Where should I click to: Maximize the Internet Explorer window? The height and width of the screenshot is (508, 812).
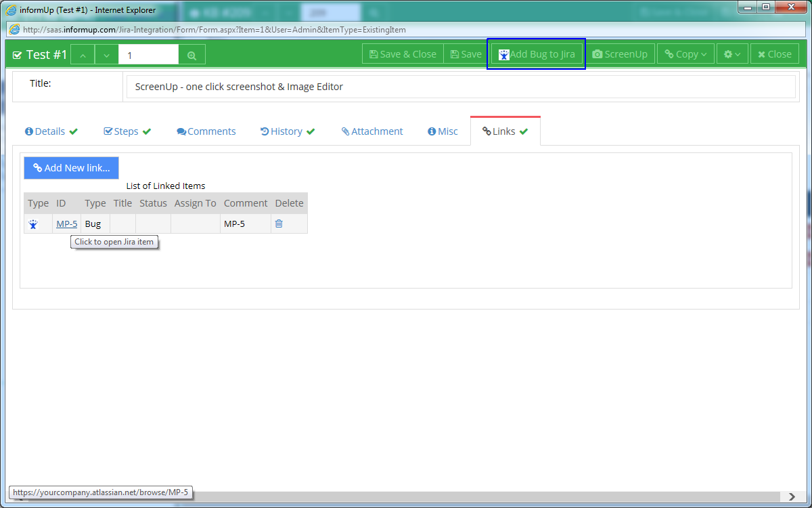[x=765, y=7]
